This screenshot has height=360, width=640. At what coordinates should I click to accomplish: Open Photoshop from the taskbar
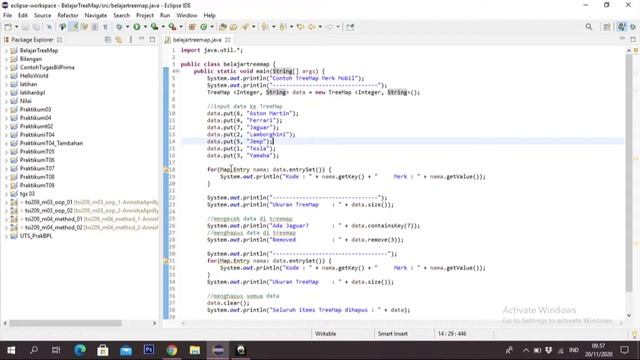(x=149, y=350)
